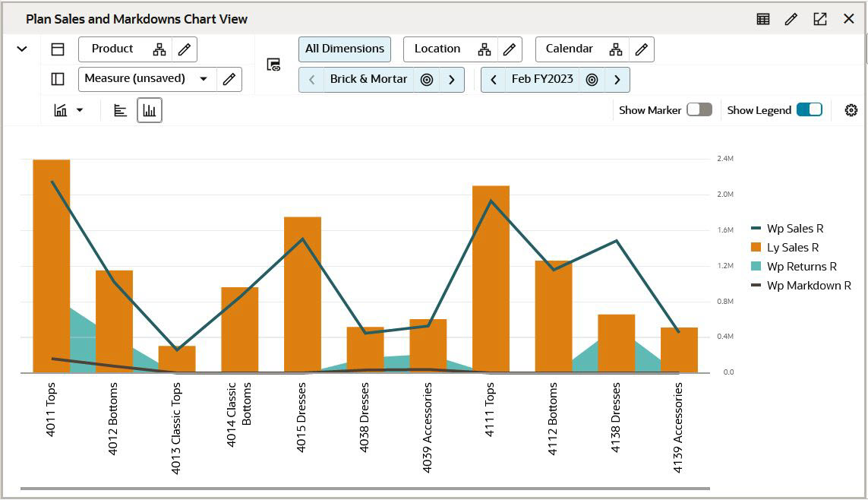
Task: Go to previous period before Feb FY2023
Action: point(493,80)
